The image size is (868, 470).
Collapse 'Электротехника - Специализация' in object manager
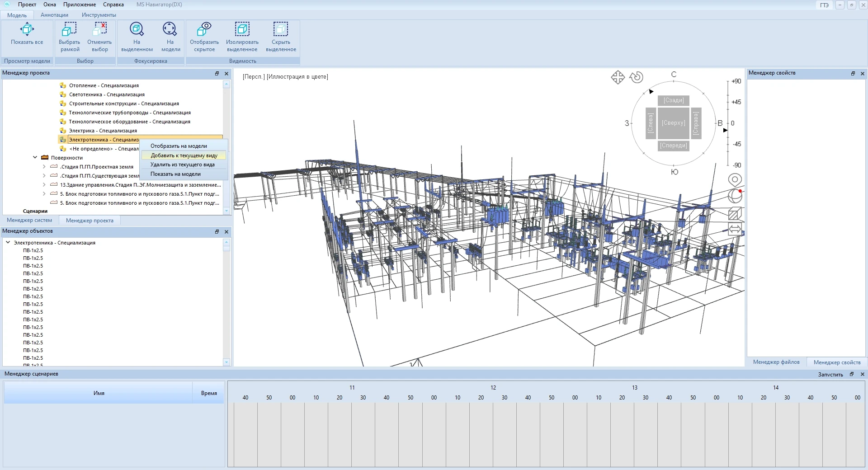(x=8, y=243)
